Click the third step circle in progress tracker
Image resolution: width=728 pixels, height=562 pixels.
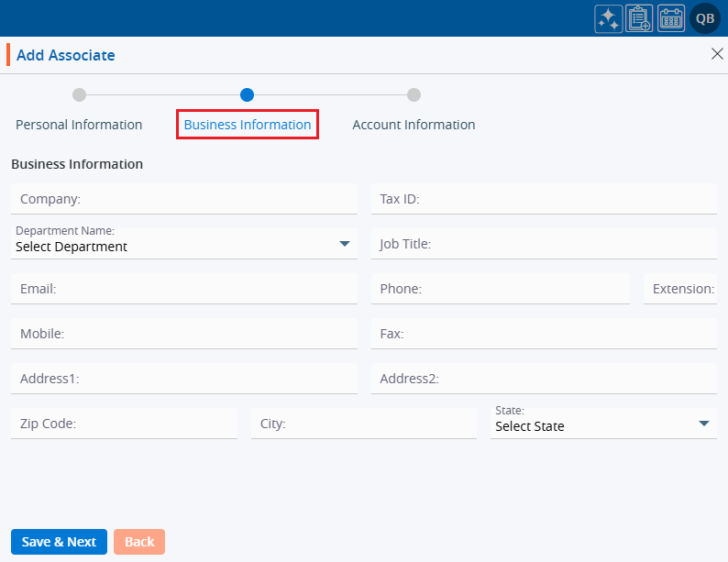pyautogui.click(x=414, y=94)
